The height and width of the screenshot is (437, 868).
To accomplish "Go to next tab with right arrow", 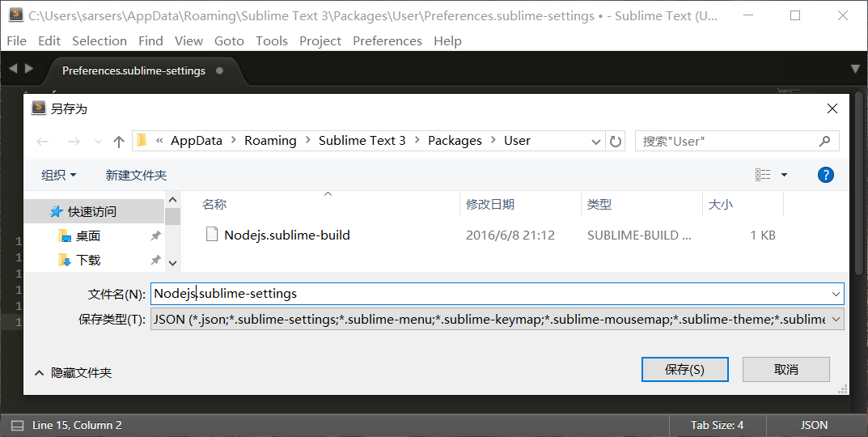I will 29,68.
